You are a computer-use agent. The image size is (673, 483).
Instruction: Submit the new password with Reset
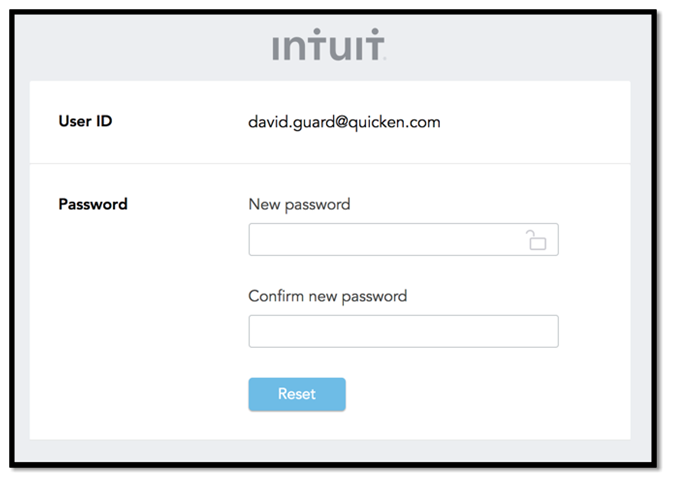point(297,394)
